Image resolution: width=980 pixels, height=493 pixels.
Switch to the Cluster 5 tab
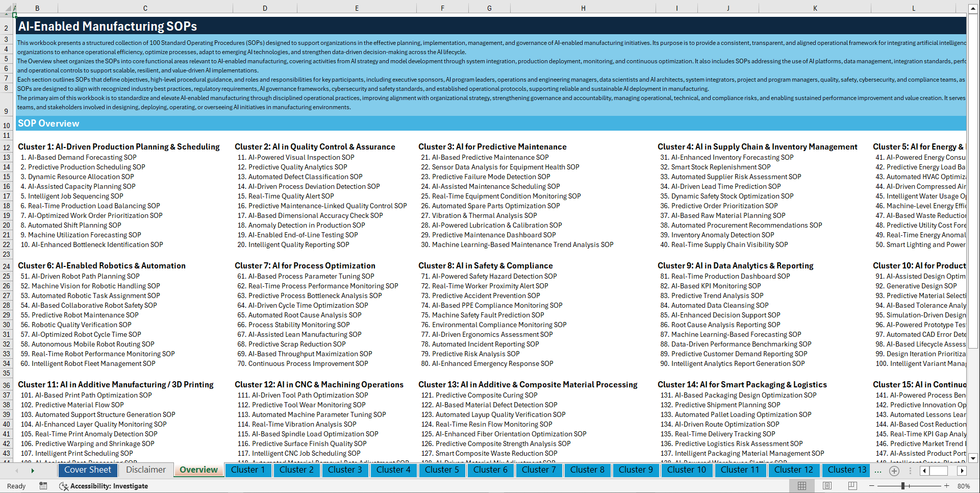[x=442, y=470]
